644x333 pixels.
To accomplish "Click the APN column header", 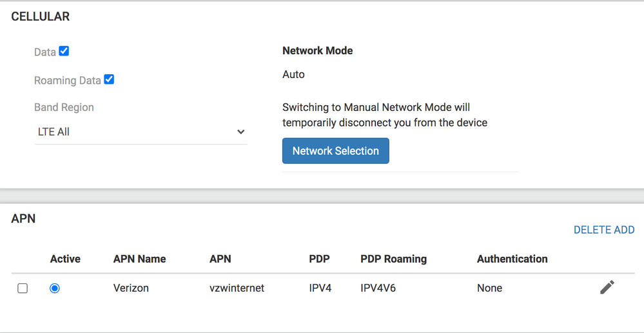I will [x=220, y=259].
